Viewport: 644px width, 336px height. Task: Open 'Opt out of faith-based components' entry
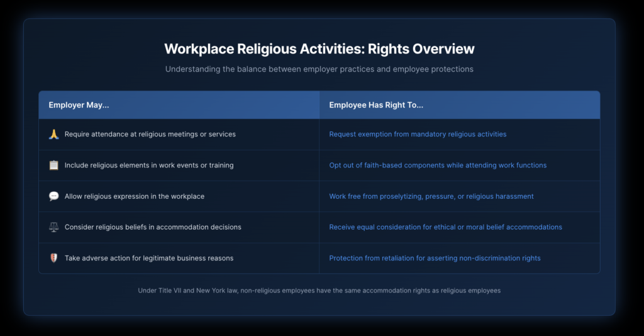pyautogui.click(x=438, y=165)
